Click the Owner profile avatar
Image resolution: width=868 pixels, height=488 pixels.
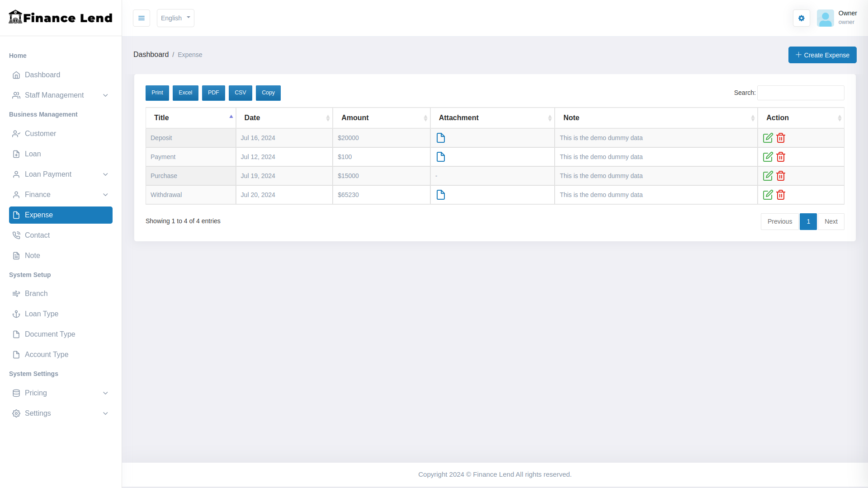825,18
